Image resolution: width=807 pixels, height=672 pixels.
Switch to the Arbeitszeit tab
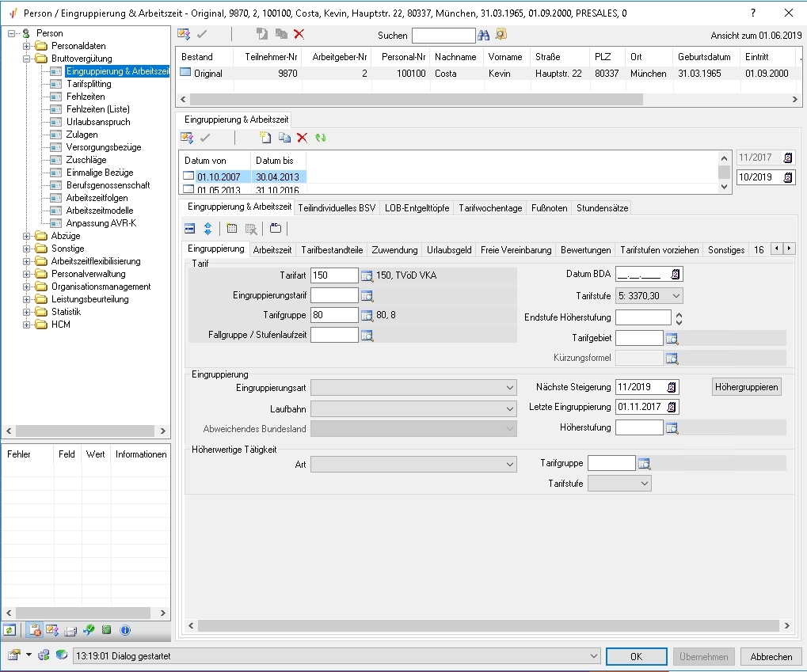[272, 250]
